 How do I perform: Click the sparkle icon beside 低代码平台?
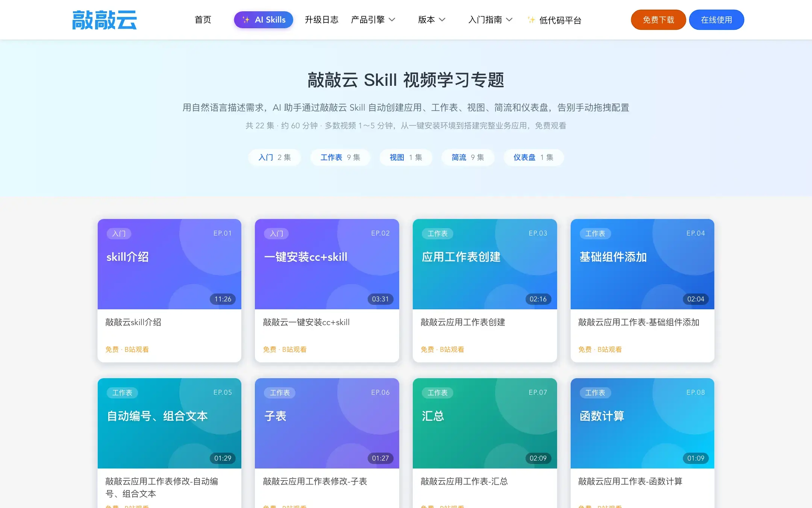(x=531, y=20)
